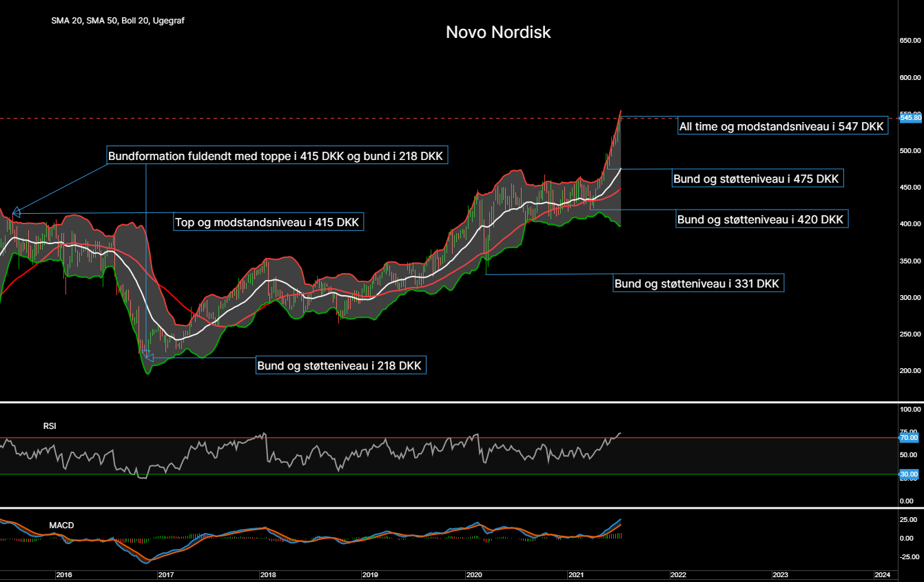Click the 600.00 price axis label
This screenshot has width=924, height=582.
[910, 77]
